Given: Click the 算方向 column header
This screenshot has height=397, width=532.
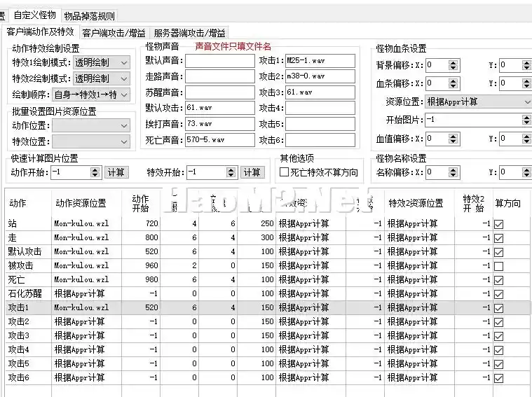Looking at the screenshot, I should click(507, 203).
